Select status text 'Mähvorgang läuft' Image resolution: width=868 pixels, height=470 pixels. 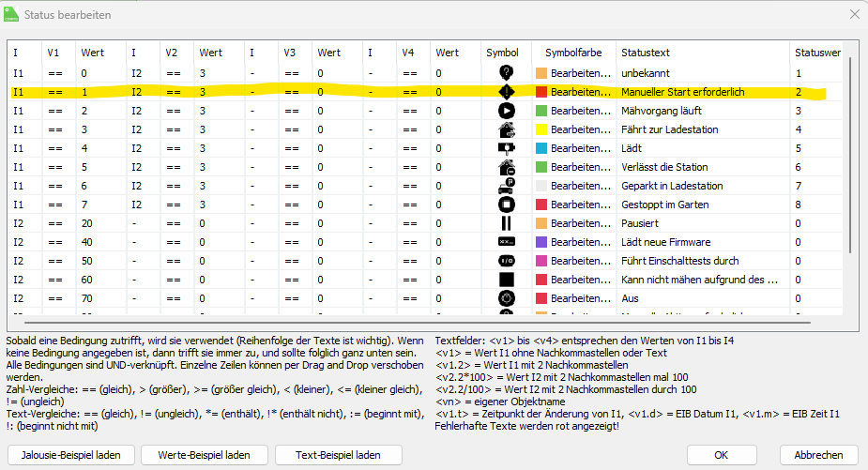tap(661, 111)
